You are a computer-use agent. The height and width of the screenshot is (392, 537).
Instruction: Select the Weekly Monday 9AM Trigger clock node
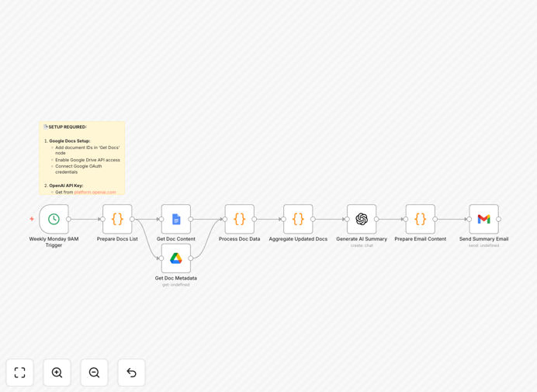click(x=54, y=219)
